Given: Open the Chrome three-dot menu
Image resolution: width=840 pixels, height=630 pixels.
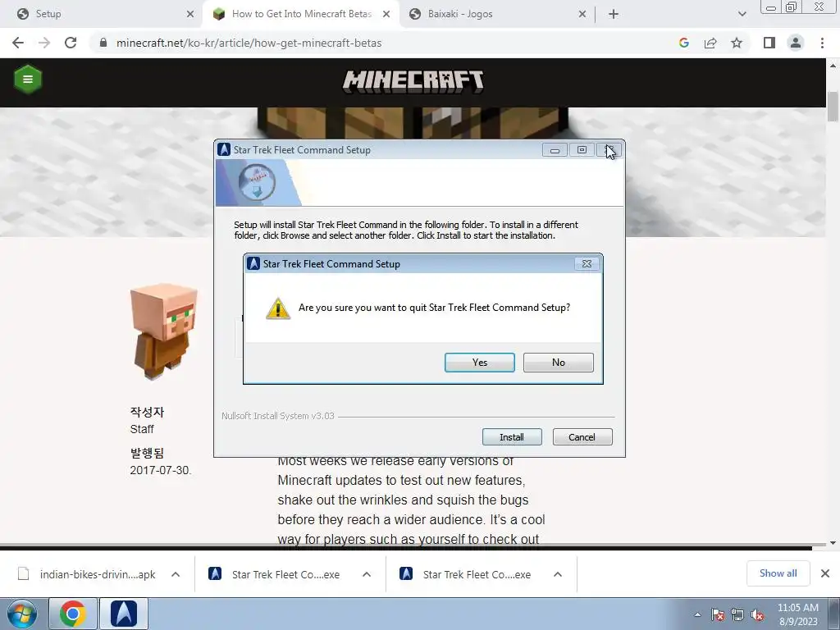Looking at the screenshot, I should 822,43.
